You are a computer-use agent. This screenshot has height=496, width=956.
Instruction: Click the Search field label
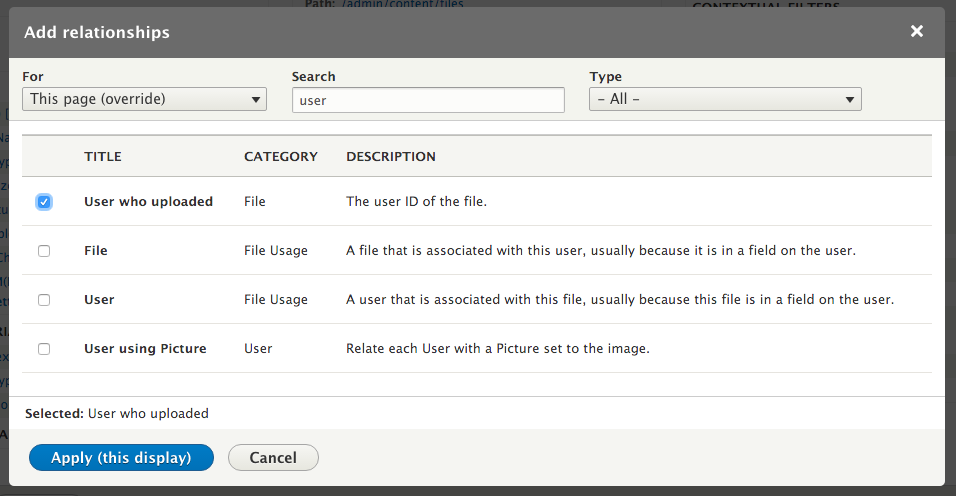point(313,77)
